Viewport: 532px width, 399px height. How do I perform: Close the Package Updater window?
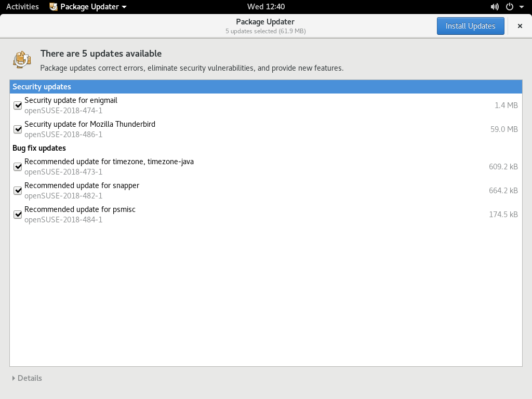[520, 26]
